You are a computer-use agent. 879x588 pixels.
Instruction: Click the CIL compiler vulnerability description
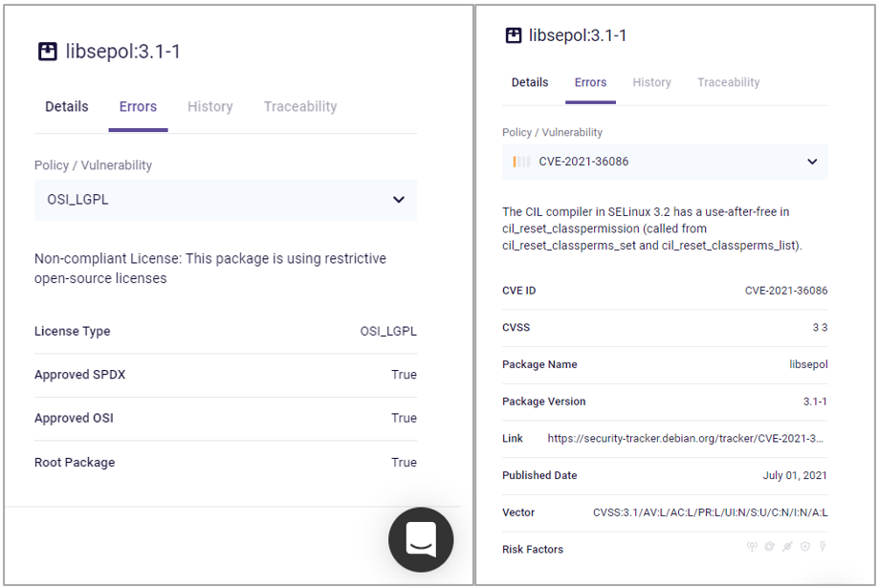click(652, 229)
